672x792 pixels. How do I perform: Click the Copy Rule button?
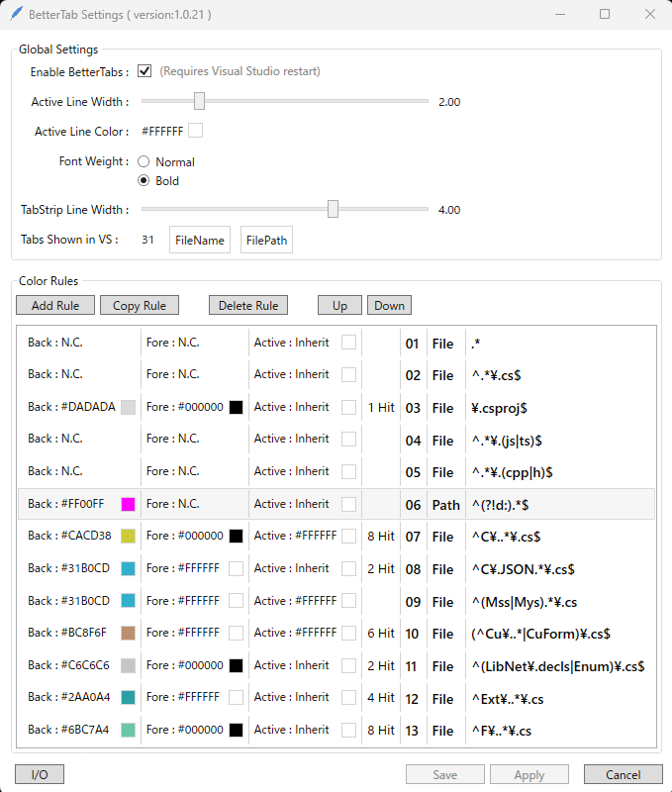[139, 305]
